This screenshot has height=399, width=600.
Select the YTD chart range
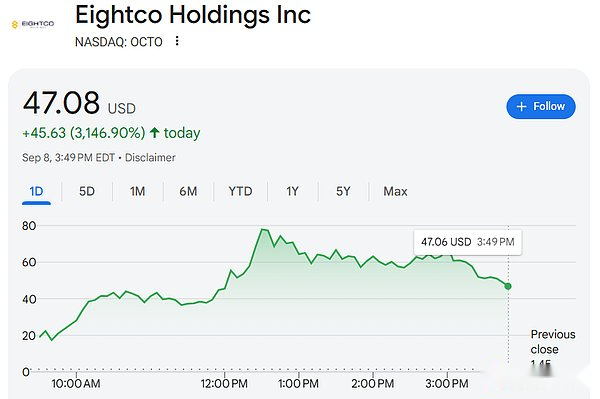tap(240, 191)
